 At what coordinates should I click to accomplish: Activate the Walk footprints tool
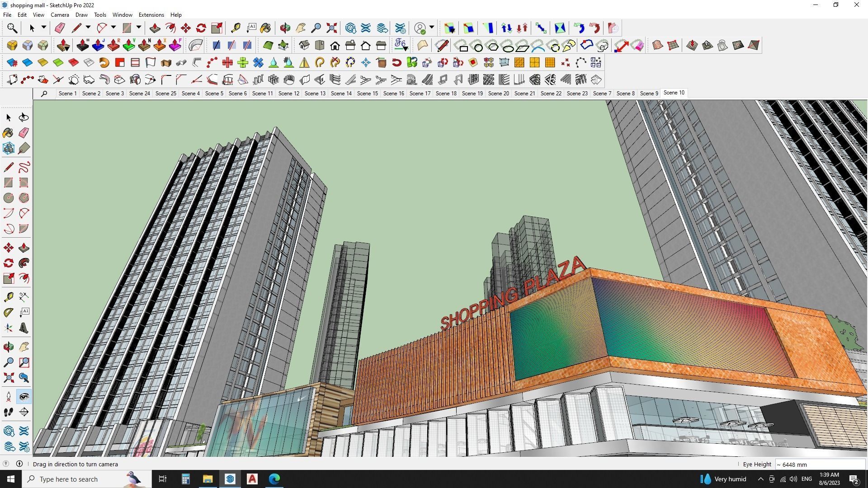pyautogui.click(x=9, y=412)
